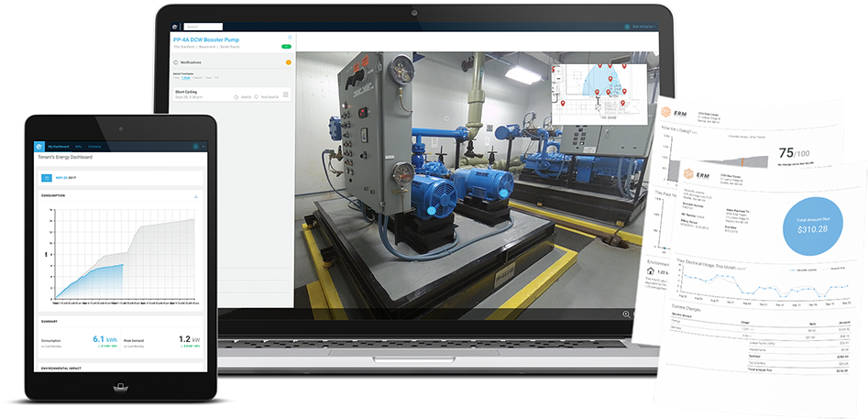Open the Basement breadcrumb link

coord(207,47)
